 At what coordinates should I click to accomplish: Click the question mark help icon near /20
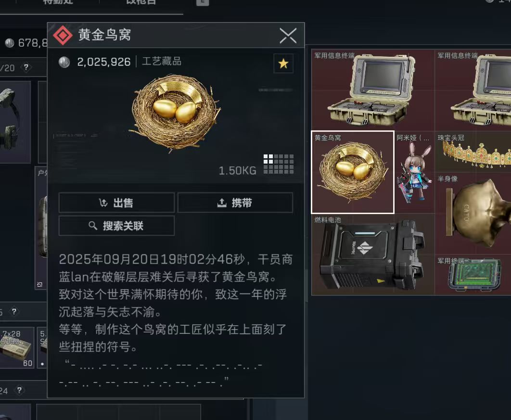[x=26, y=67]
